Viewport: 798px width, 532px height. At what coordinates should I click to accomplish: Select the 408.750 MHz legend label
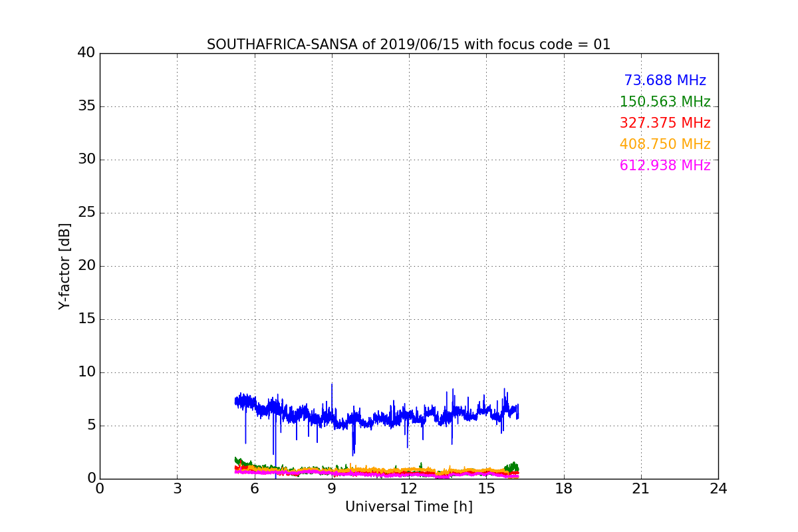[x=665, y=144]
